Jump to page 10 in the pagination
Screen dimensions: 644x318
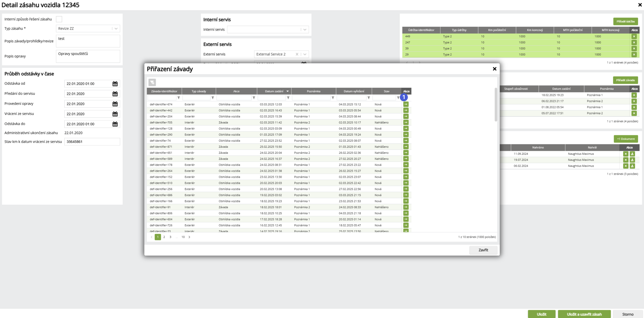(183, 237)
